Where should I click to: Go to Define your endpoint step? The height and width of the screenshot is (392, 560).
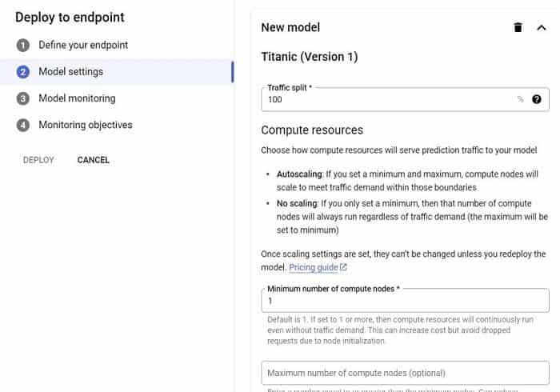pos(83,46)
